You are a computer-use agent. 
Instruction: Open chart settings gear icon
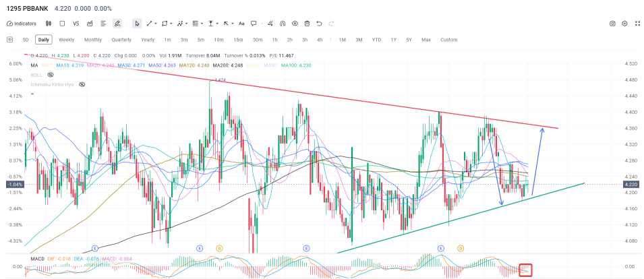pyautogui.click(x=625, y=23)
